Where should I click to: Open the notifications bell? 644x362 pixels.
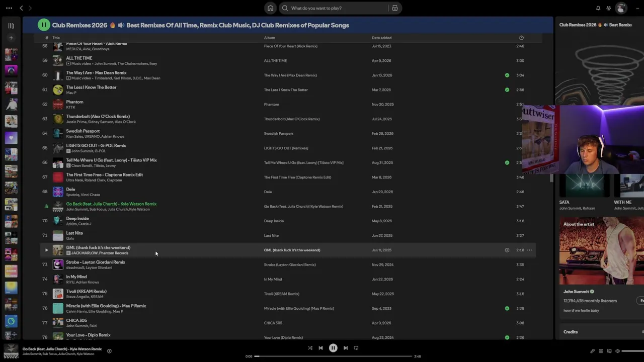[598, 8]
